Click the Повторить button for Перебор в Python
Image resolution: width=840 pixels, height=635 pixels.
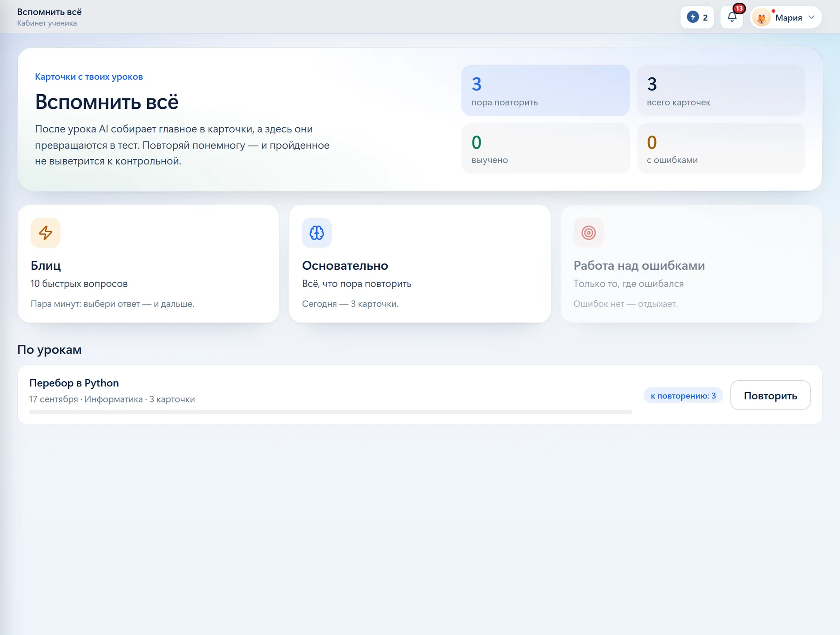(770, 395)
